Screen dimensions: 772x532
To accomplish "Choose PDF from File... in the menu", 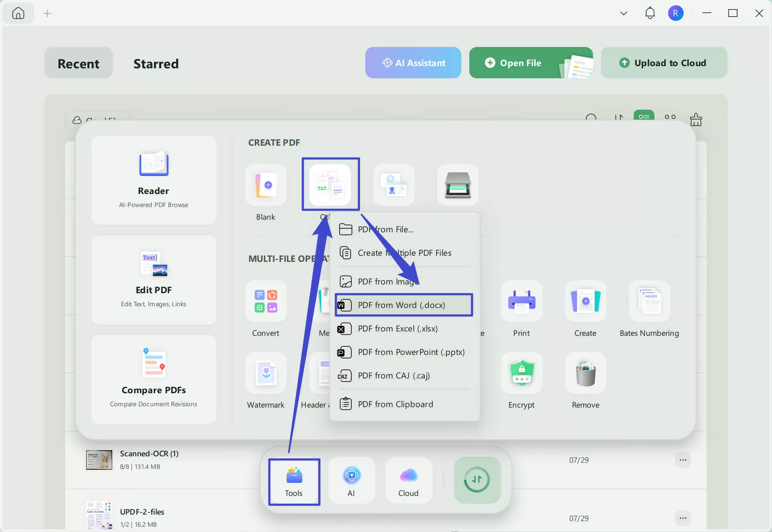I will click(x=405, y=229).
